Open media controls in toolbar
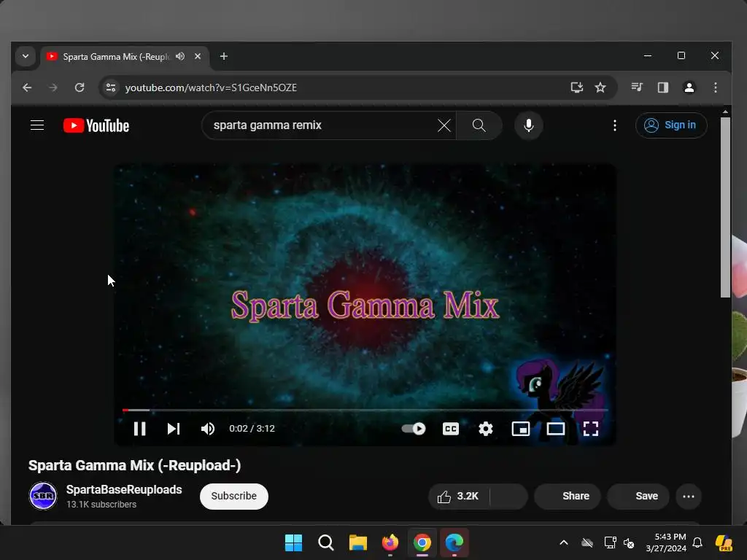 637,87
